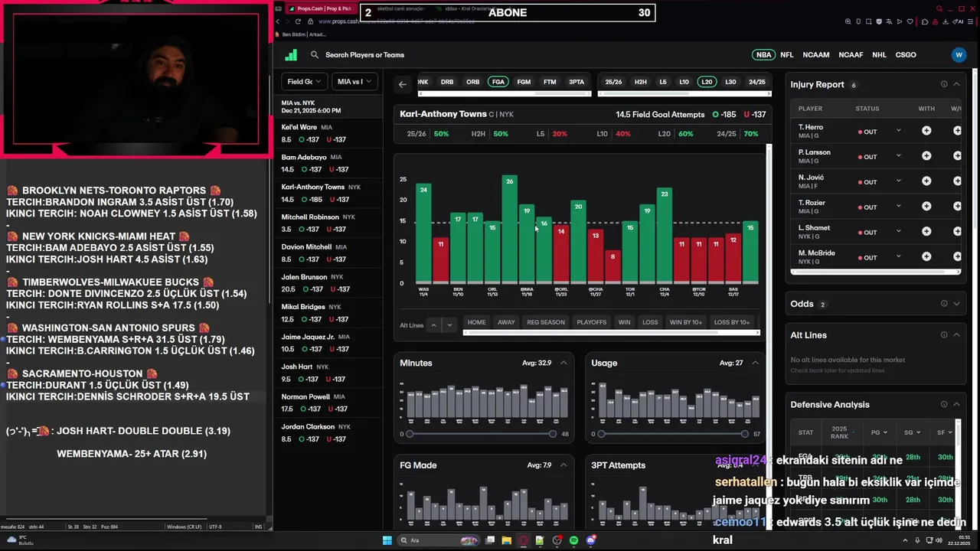Viewport: 980px width, 551px height.
Task: Collapse the Usage chart
Action: click(x=755, y=363)
